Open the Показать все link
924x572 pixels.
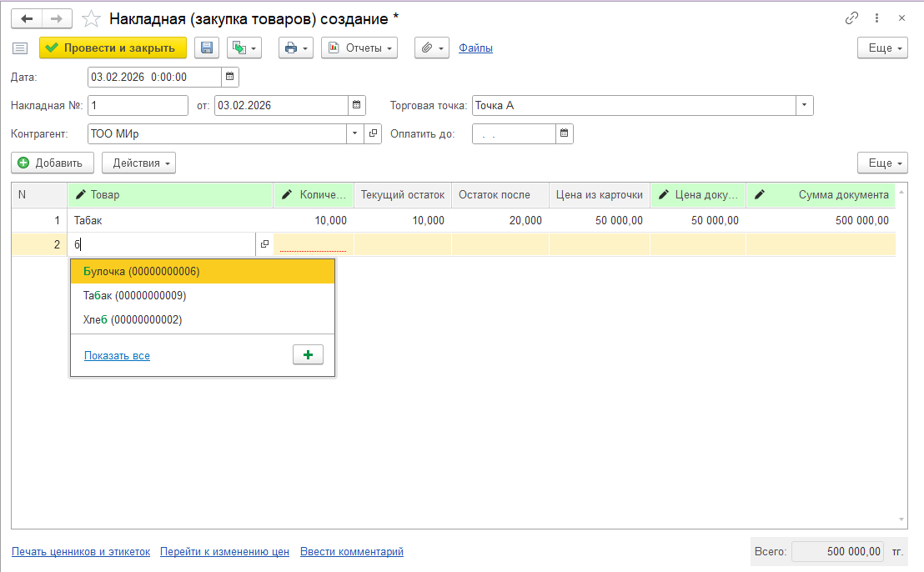117,355
